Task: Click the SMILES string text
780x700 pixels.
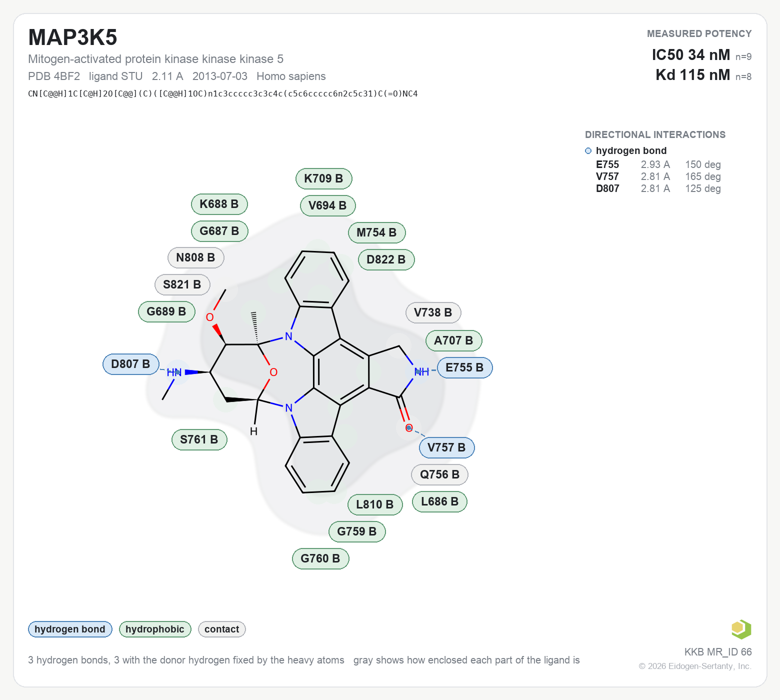Action: point(223,93)
